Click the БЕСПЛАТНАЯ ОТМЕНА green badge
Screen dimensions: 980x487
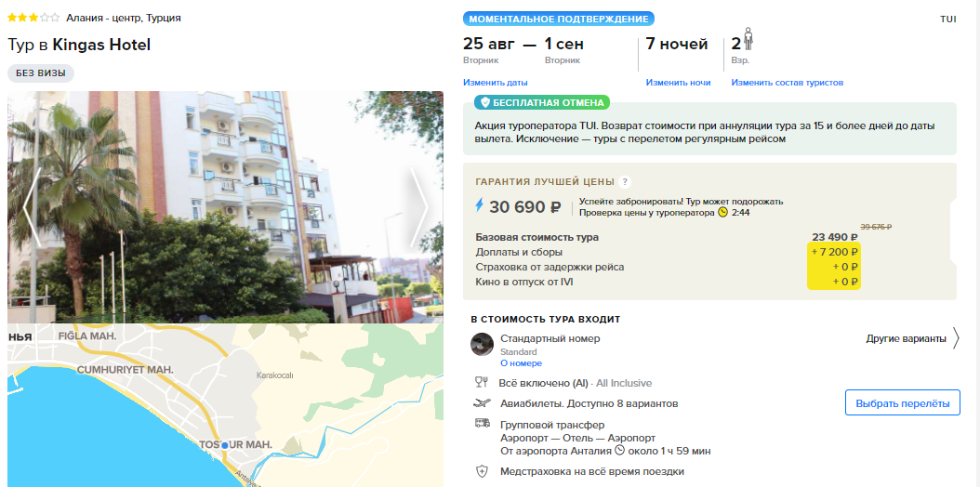click(x=541, y=102)
